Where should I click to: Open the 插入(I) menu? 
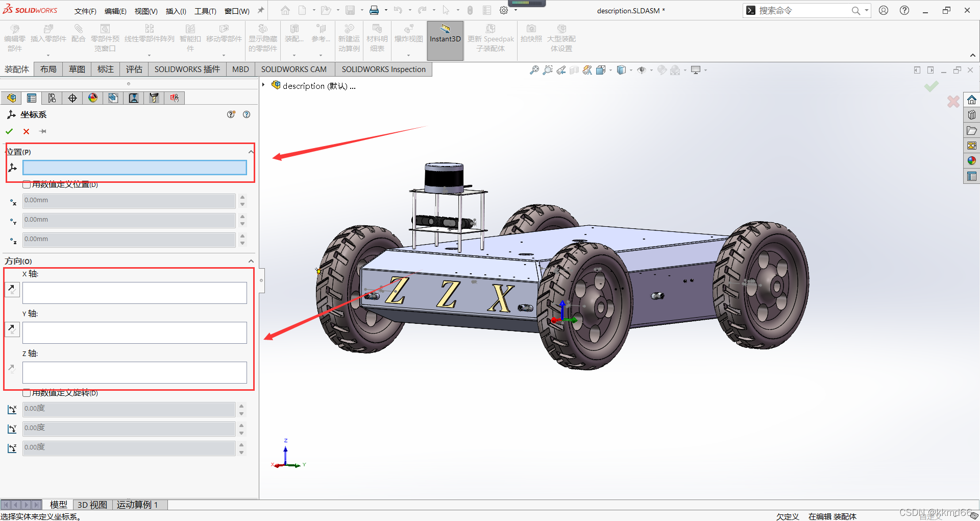[176, 11]
